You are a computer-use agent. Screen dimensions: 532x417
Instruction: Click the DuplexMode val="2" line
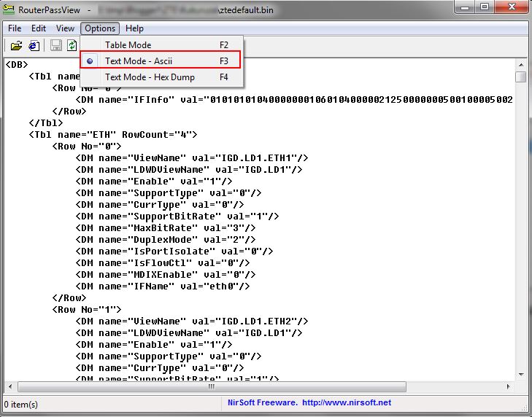pos(166,240)
